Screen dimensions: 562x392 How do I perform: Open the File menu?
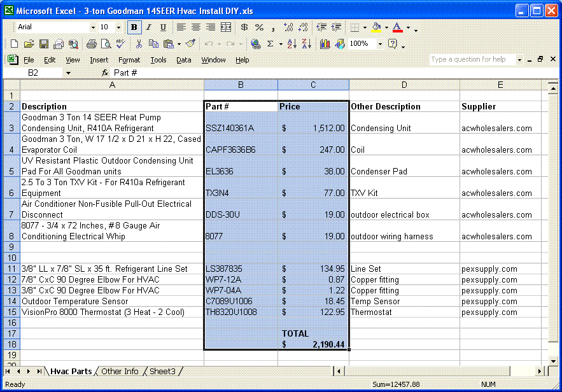(29, 60)
